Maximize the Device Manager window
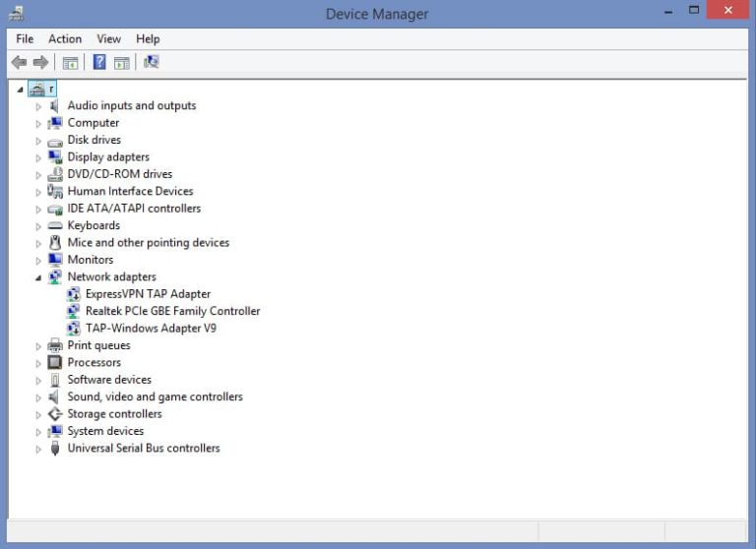Image resolution: width=756 pixels, height=549 pixels. click(694, 10)
